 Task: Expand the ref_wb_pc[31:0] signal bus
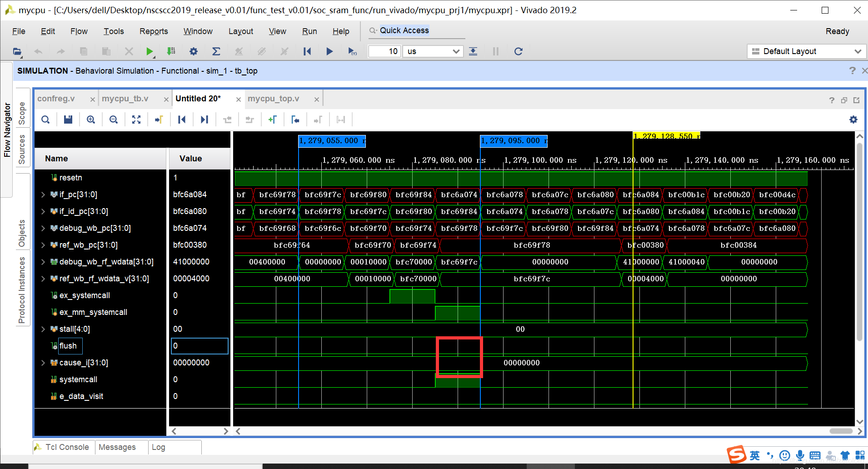coord(43,245)
